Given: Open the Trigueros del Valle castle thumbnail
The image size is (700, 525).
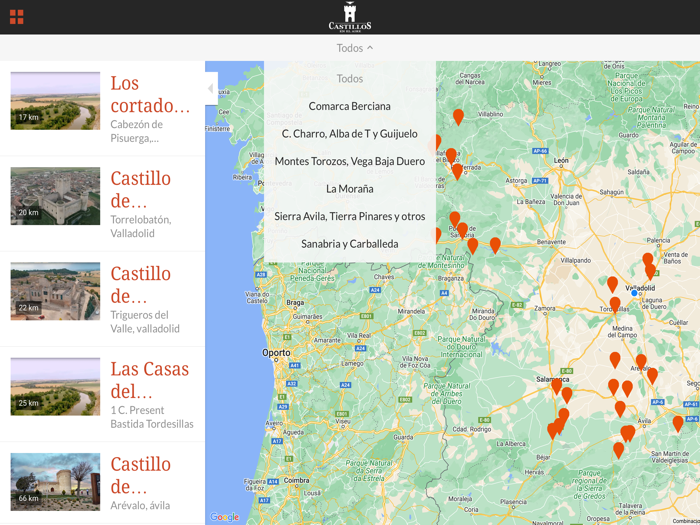Looking at the screenshot, I should 55,291.
